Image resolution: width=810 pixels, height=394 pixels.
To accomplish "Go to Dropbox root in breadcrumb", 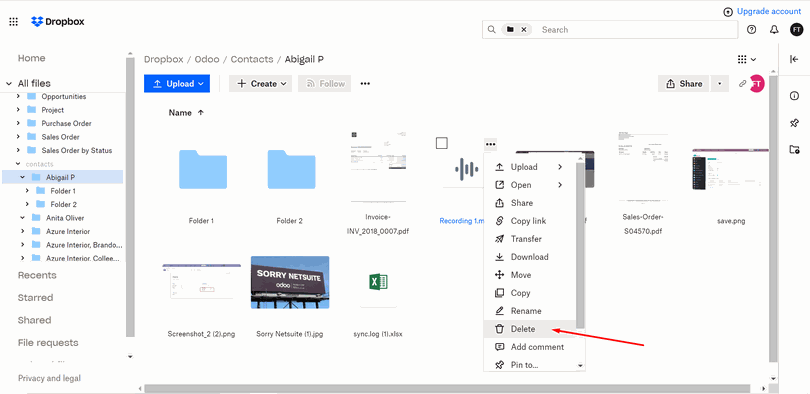I will point(163,59).
